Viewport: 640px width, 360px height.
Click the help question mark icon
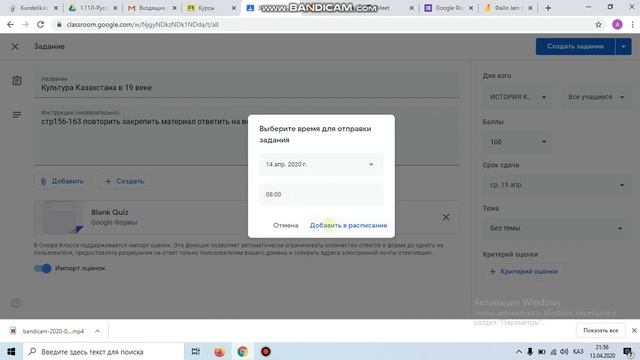(16, 303)
